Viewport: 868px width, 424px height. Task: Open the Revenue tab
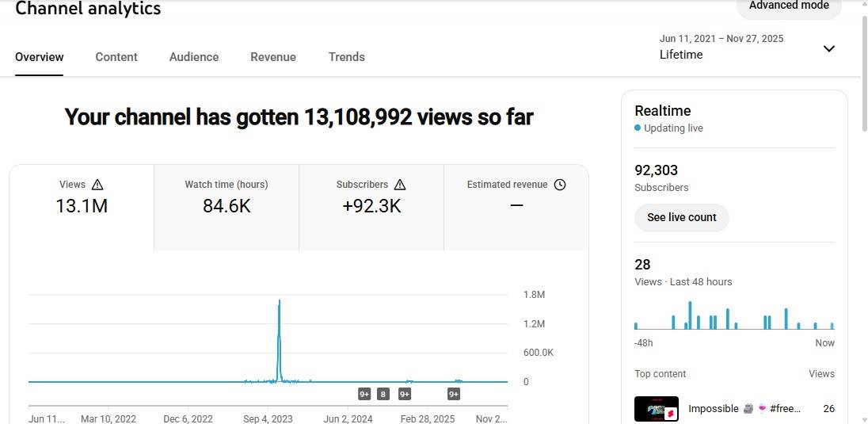(273, 57)
